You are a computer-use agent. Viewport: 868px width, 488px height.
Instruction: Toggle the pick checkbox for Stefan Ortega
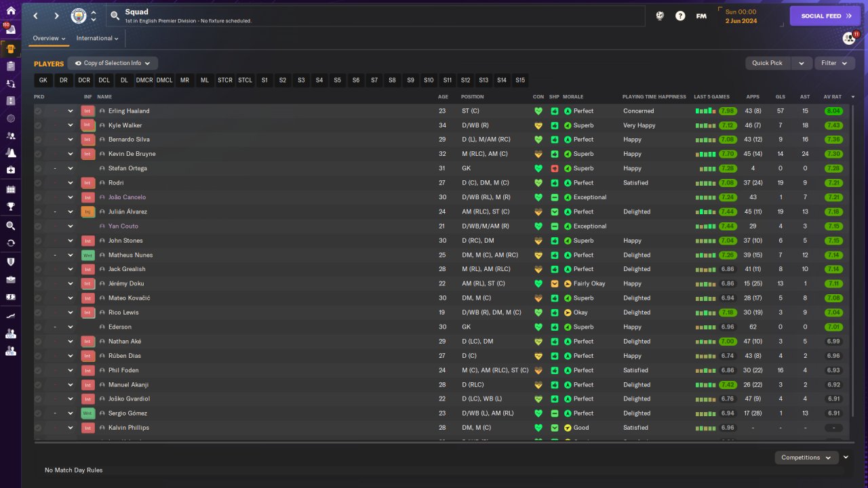point(39,168)
